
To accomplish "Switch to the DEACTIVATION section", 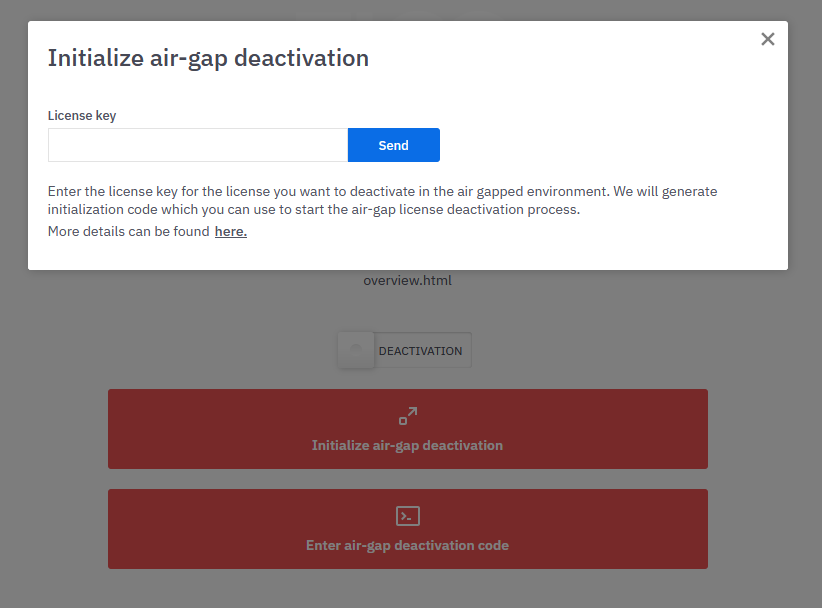I will (420, 350).
